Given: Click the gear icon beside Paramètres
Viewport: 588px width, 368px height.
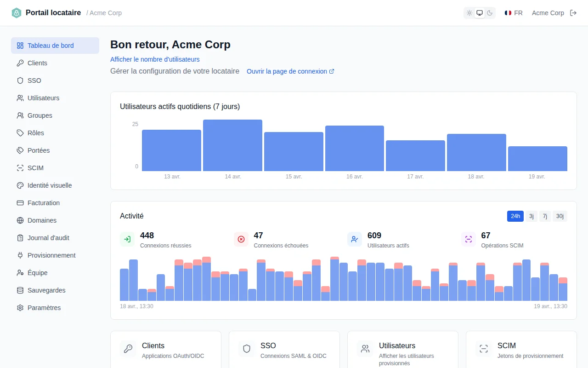Looking at the screenshot, I should [20, 308].
